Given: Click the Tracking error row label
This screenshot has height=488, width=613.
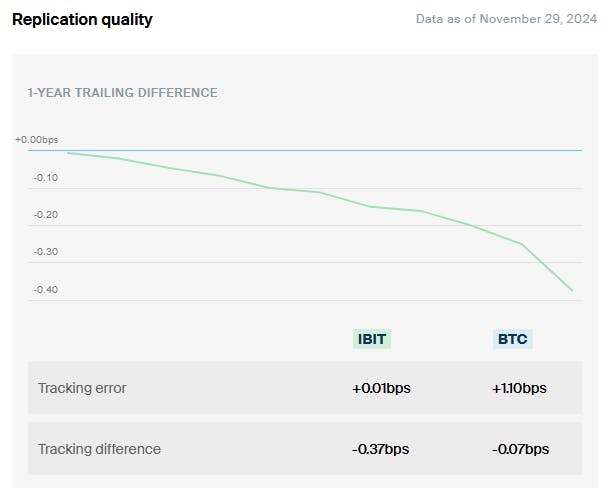Looking at the screenshot, I should 82,388.
